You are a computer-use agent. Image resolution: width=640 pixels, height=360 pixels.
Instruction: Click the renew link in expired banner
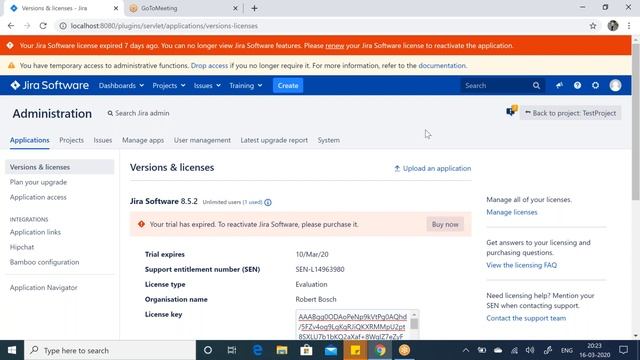(335, 46)
